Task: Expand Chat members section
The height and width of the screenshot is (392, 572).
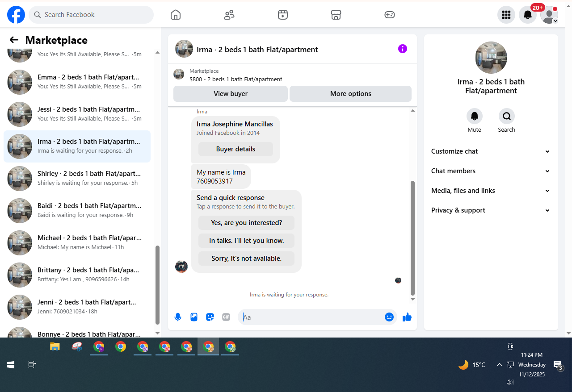Action: (x=491, y=171)
